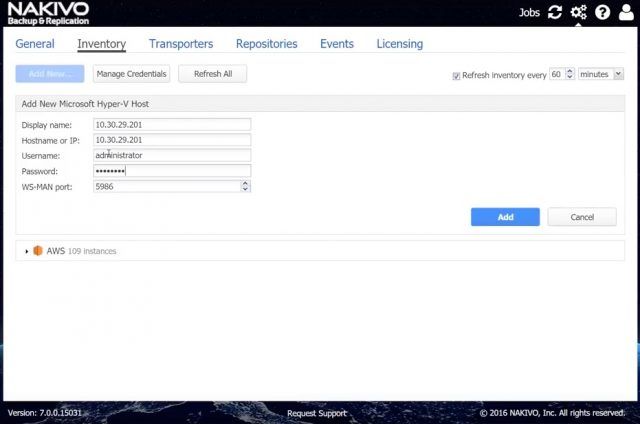Decrease WS-MAN port with down arrow
The image size is (640, 424).
pyautogui.click(x=245, y=189)
